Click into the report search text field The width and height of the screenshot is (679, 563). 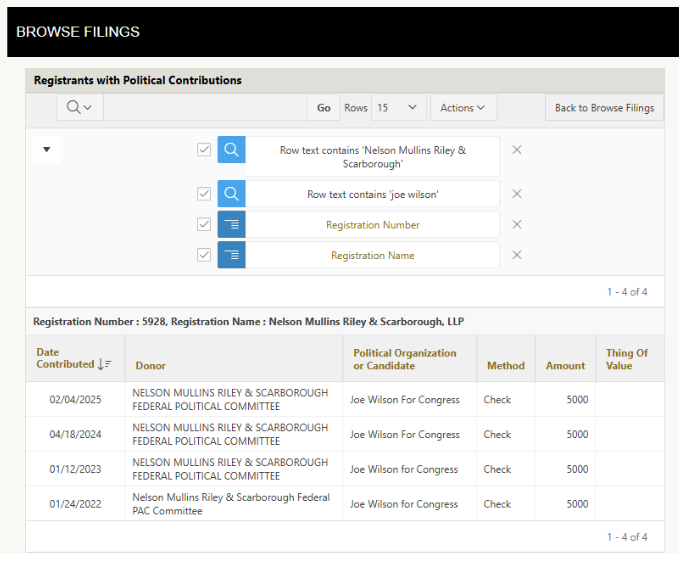[x=205, y=108]
